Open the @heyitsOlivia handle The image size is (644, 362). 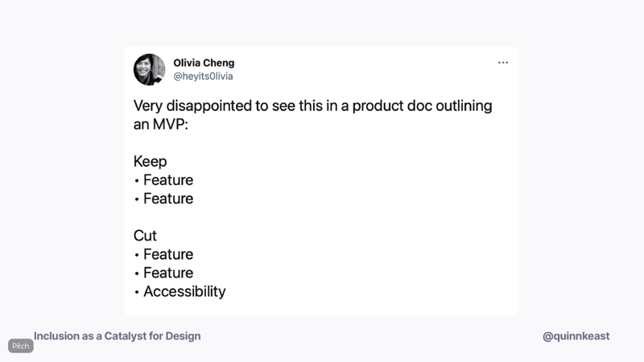coord(203,76)
